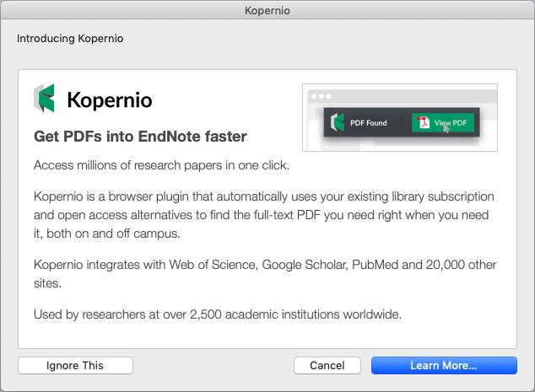The image size is (535, 392).
Task: Click the mouse cursor graphic in the preview
Action: tap(446, 130)
